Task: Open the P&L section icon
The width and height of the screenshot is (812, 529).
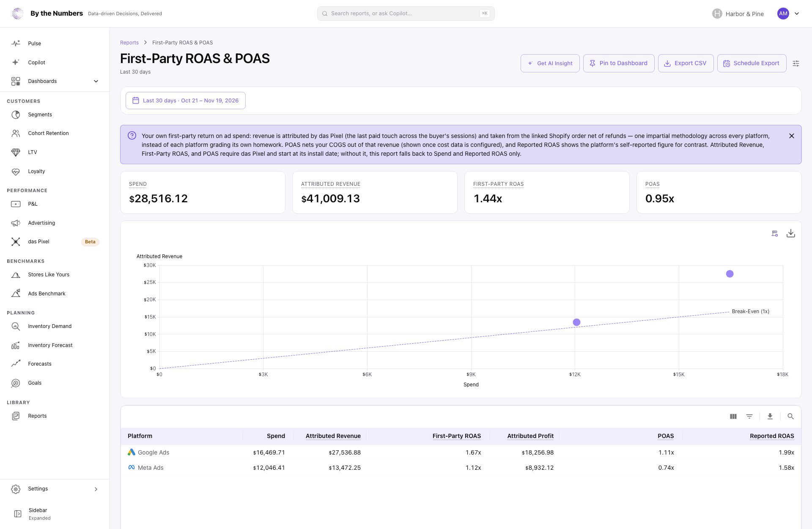Action: (16, 204)
